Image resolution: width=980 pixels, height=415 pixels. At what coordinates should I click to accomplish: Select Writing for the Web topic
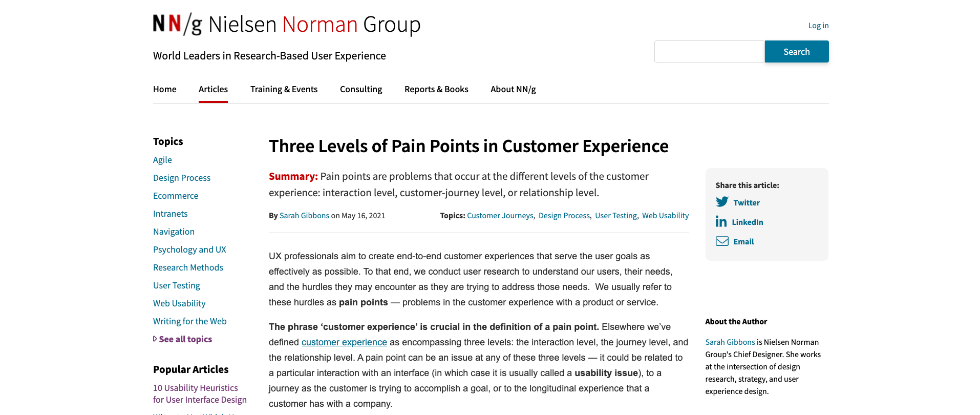[x=189, y=321]
